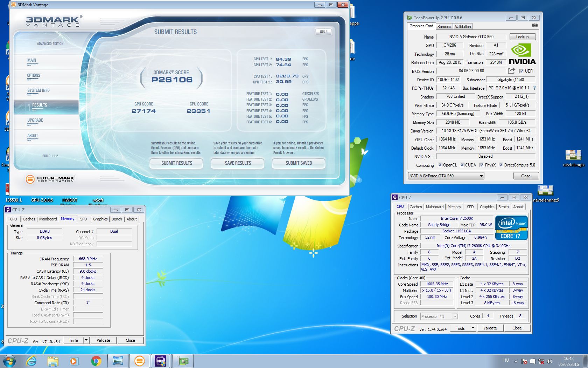Viewport: 588px width, 368px height.
Task: Click the Lookup button in GPU-Z
Action: pyautogui.click(x=522, y=37)
